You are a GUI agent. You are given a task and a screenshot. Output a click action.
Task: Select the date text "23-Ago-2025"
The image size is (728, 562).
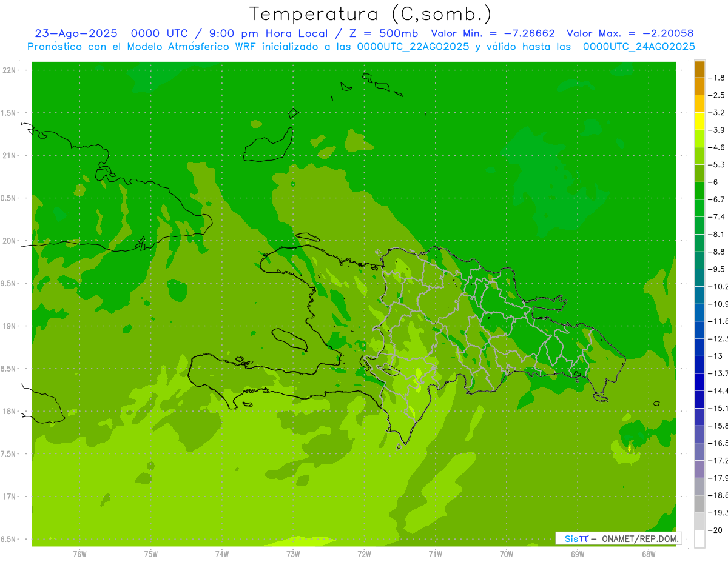coord(76,33)
